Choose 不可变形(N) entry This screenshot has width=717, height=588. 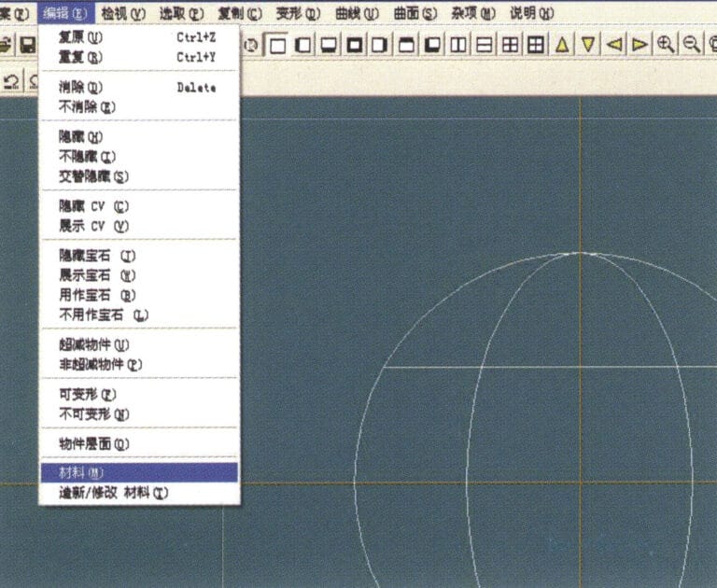pos(139,414)
